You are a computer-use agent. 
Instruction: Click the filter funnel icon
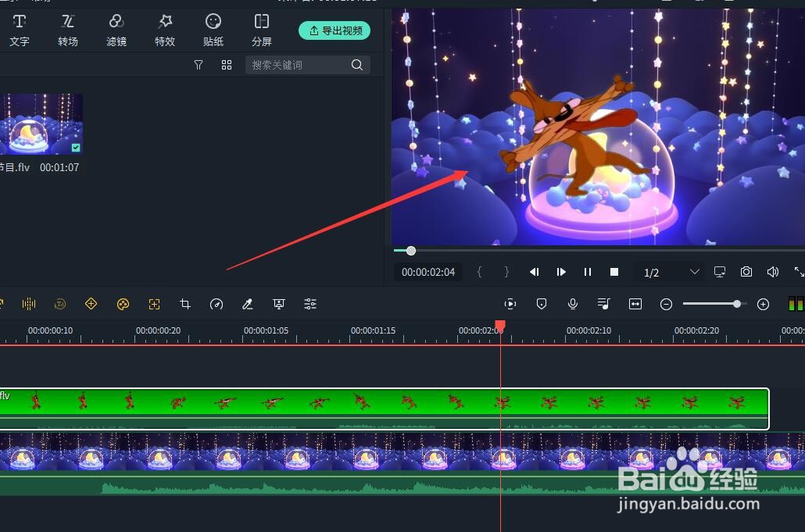199,65
